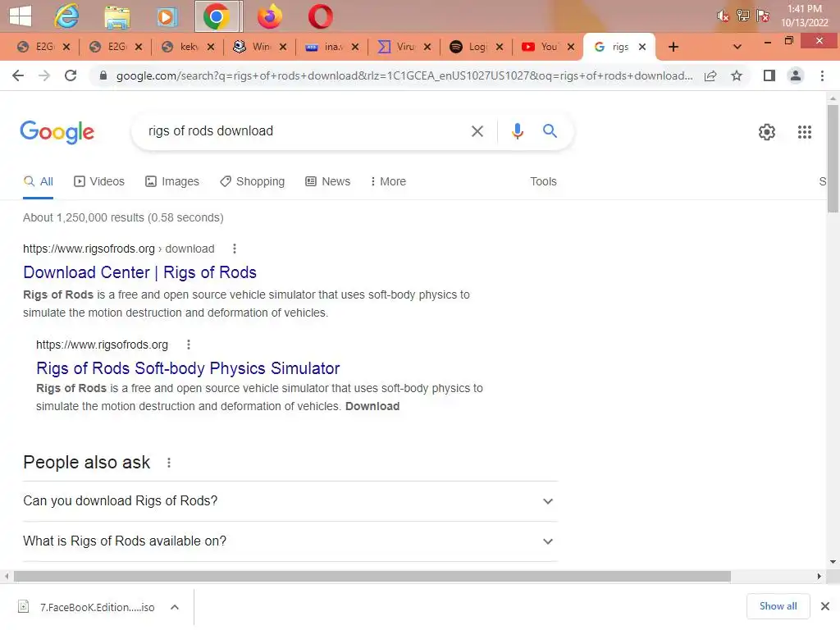This screenshot has width=840, height=630.
Task: Click the vertical scrollbar thumb
Action: point(833,158)
